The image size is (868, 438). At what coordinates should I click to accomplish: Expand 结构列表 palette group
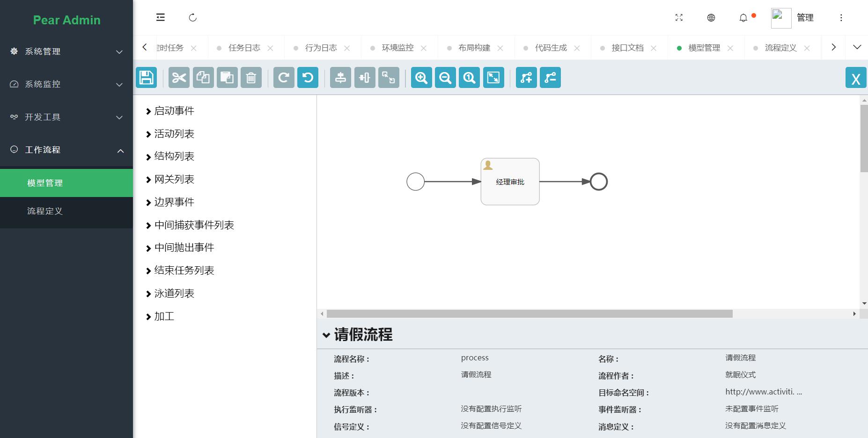(x=169, y=156)
